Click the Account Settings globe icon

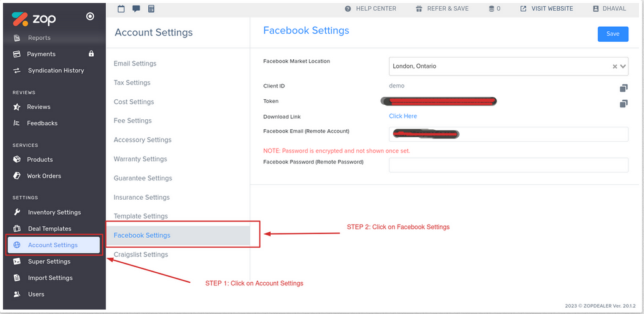(17, 245)
